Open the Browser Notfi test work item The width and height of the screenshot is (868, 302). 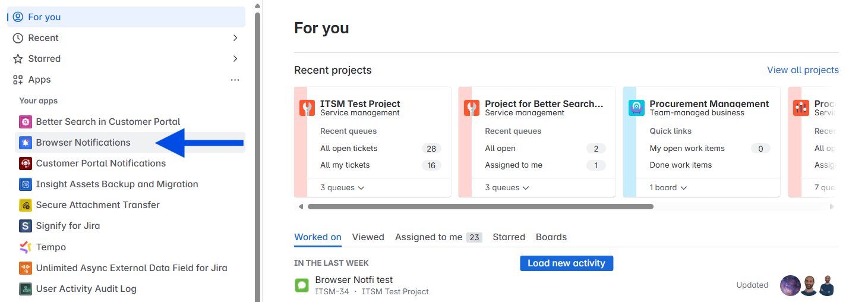(354, 280)
